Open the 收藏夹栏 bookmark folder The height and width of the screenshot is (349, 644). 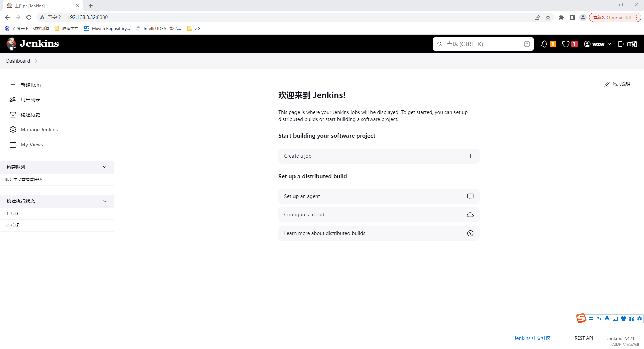click(x=66, y=29)
